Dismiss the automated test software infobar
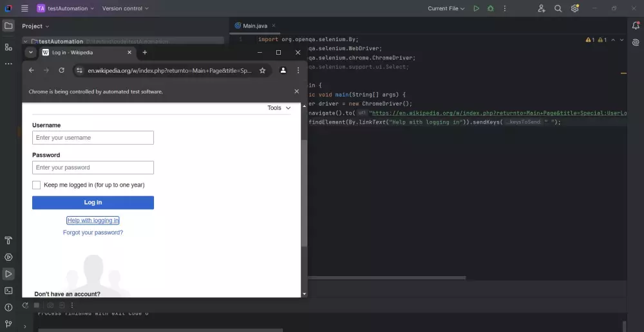The image size is (644, 332). (x=296, y=91)
